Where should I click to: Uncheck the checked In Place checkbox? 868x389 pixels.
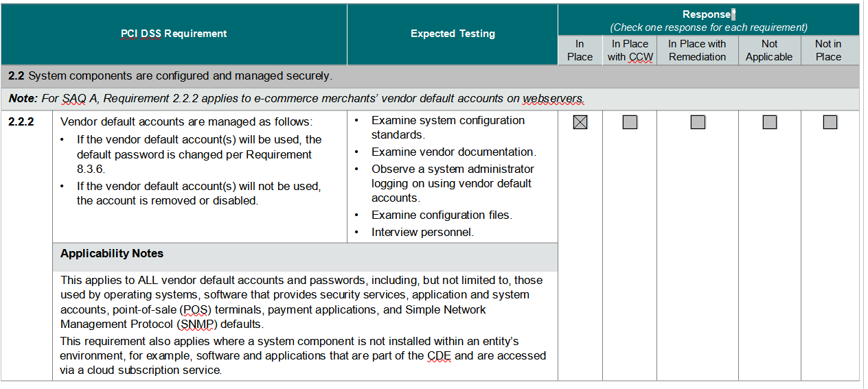580,123
